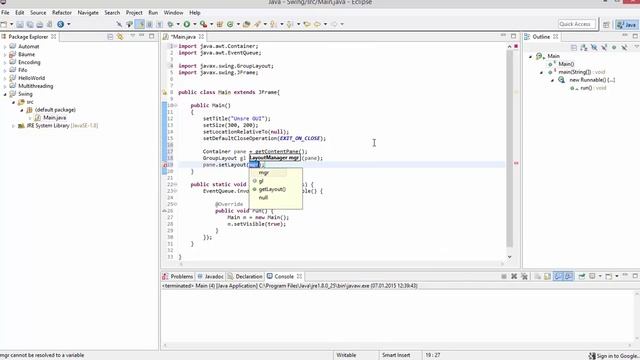Toggle Hide Static Members in the Outline toolbar
The height and width of the screenshot is (360, 640).
tap(604, 48)
